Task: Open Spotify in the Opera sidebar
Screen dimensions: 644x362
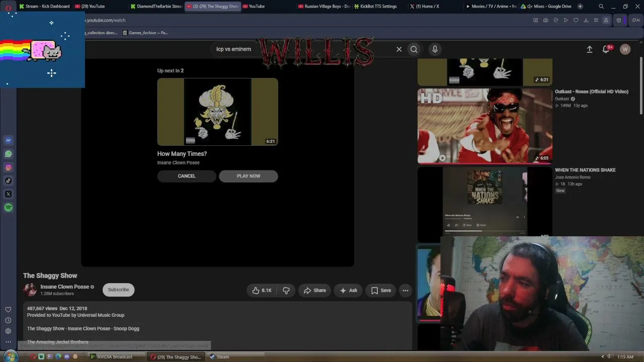Action: click(x=8, y=208)
